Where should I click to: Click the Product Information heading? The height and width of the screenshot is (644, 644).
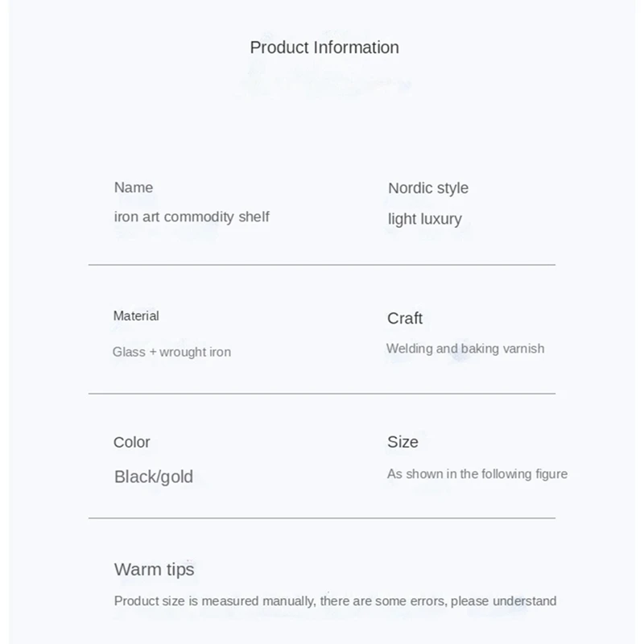(x=324, y=47)
